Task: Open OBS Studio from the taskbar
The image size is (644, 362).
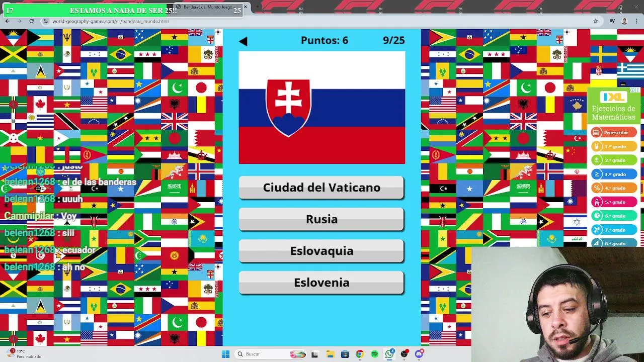Action: click(x=405, y=354)
